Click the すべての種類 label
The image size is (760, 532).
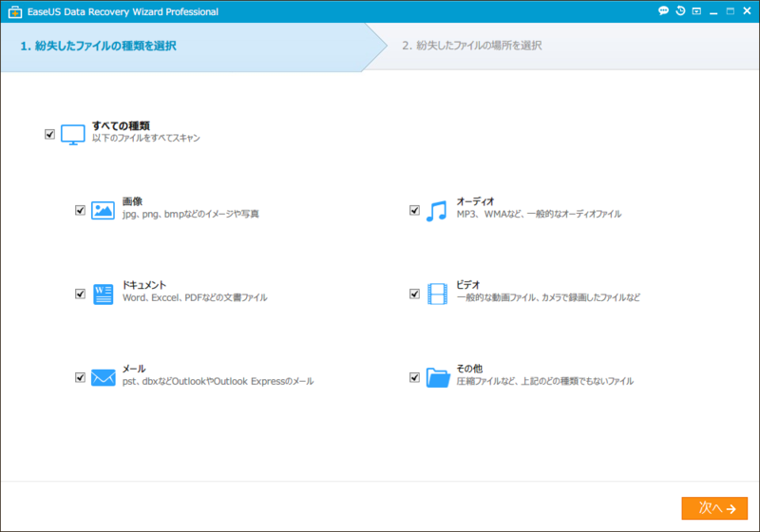click(122, 126)
